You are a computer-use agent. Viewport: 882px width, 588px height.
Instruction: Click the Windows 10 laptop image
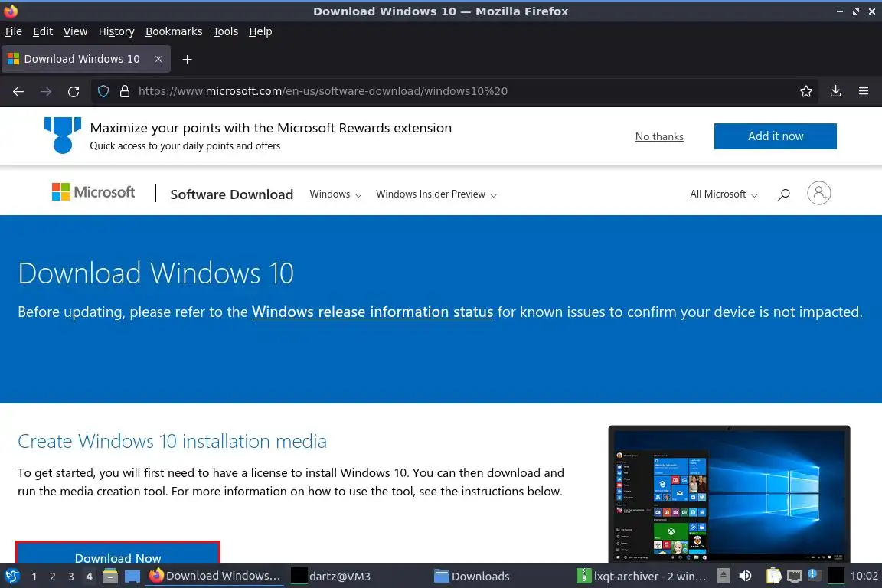click(x=729, y=494)
